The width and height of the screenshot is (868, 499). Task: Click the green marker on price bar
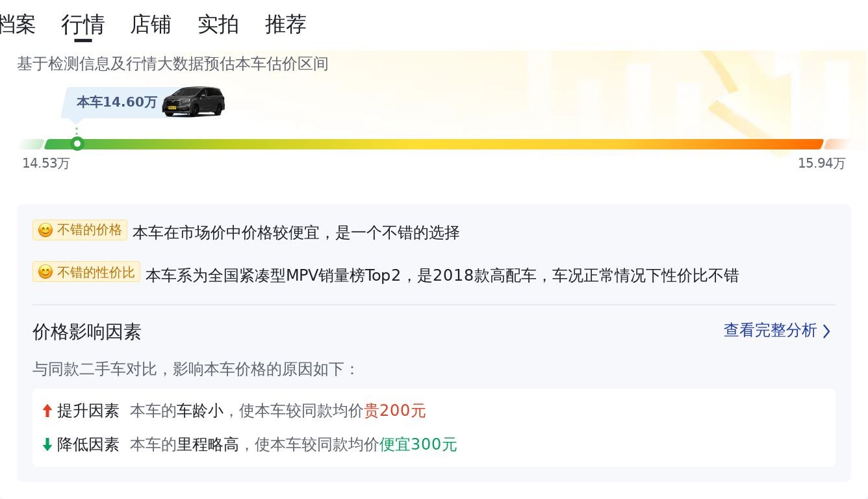[x=77, y=144]
